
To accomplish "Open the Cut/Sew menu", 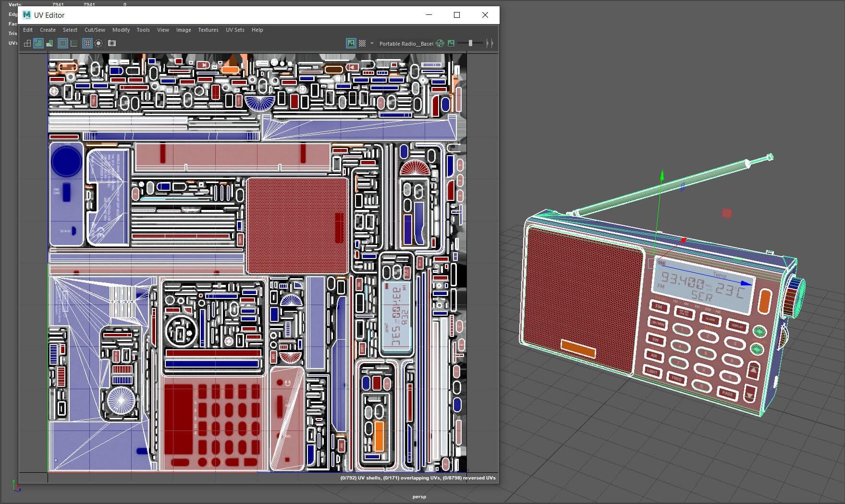I will tap(95, 30).
